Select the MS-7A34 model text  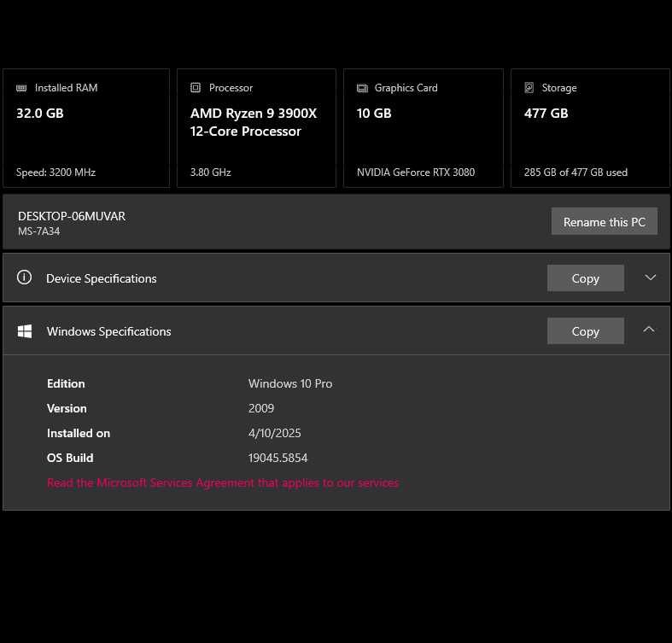click(x=38, y=231)
